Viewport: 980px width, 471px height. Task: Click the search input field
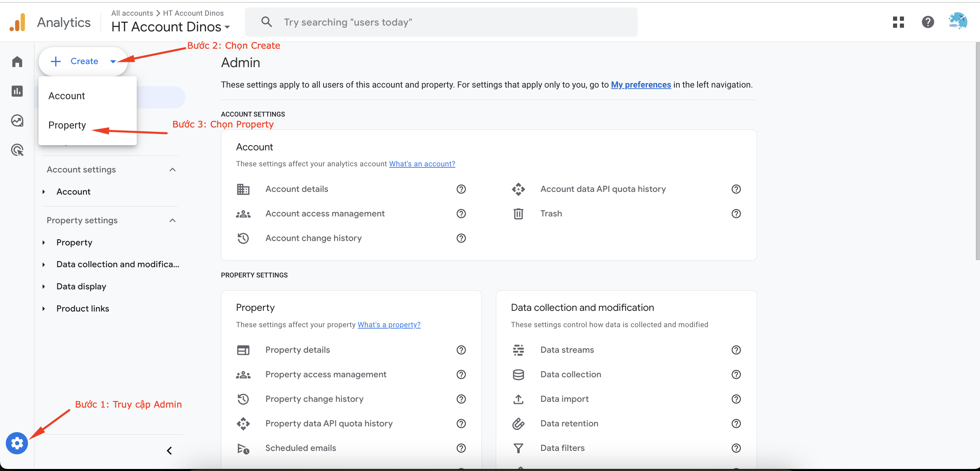(441, 22)
